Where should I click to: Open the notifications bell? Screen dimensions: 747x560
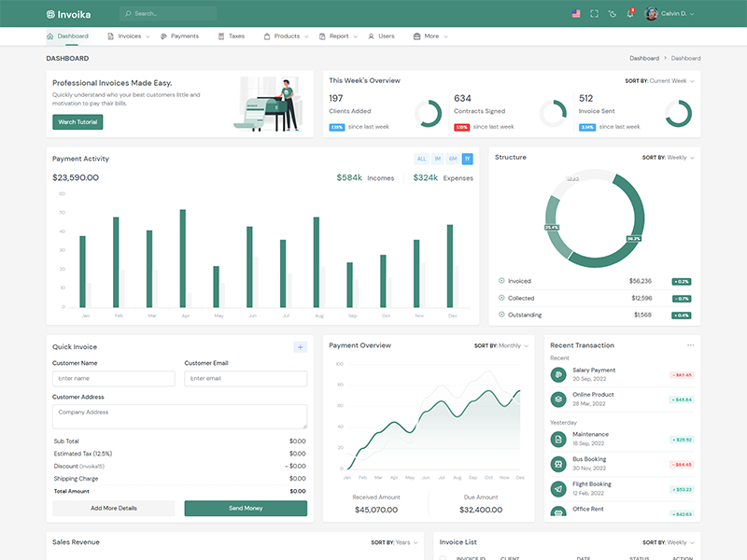(x=630, y=14)
